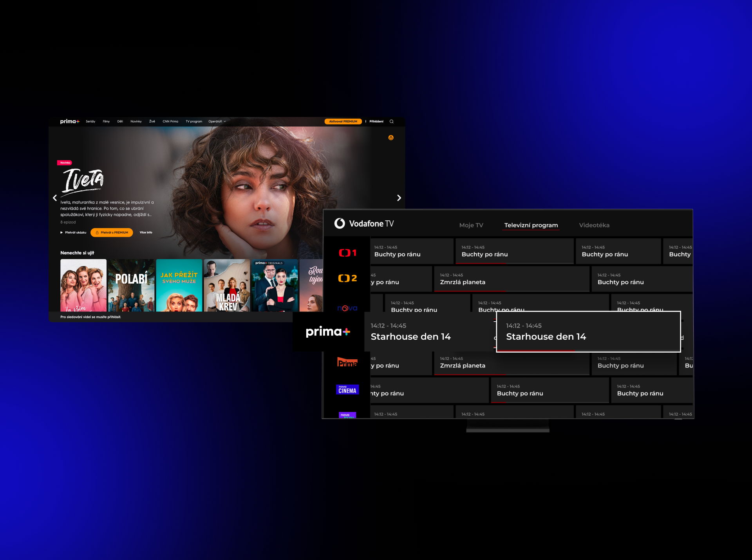Select highlighted Starhouse den 14 program
752x560 pixels.
pos(588,331)
